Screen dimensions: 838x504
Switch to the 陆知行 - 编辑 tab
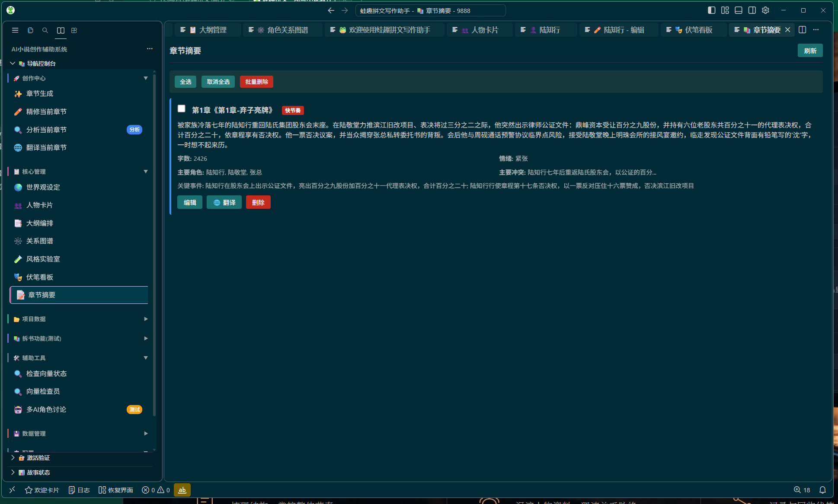click(x=619, y=30)
